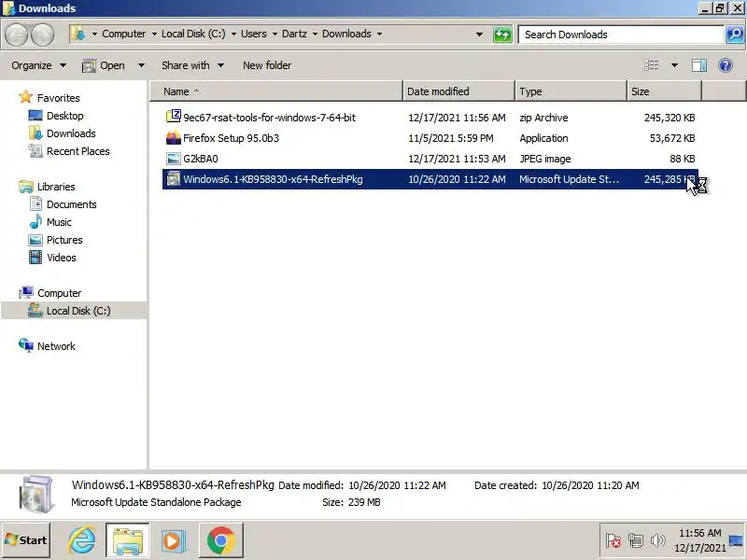Sort by the Name column header
The width and height of the screenshot is (747, 560).
[x=276, y=91]
